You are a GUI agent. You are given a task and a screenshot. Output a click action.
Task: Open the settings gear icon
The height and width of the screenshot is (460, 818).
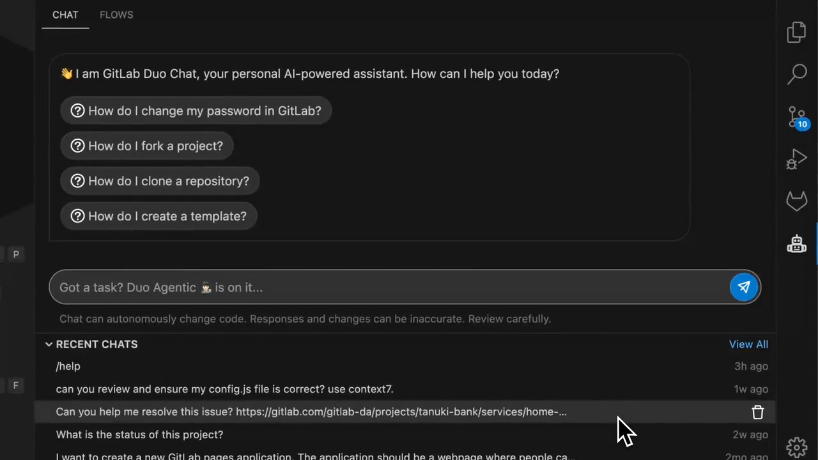click(x=797, y=447)
